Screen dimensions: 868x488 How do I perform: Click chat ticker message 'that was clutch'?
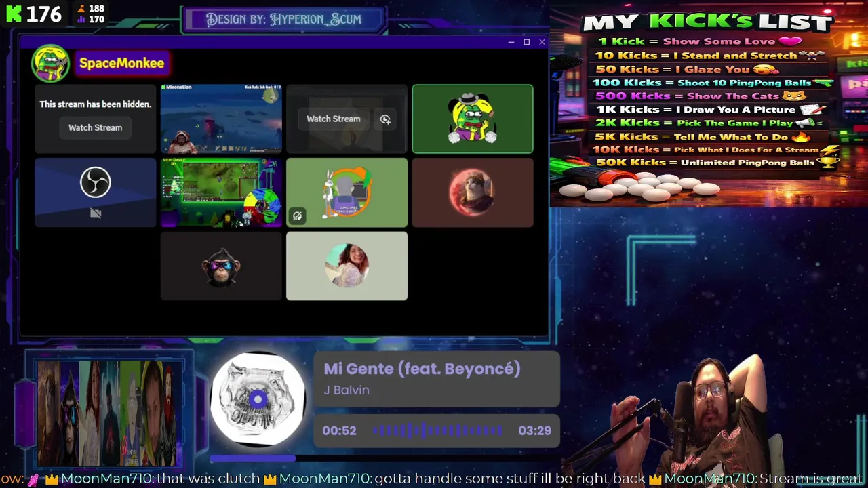(x=208, y=479)
